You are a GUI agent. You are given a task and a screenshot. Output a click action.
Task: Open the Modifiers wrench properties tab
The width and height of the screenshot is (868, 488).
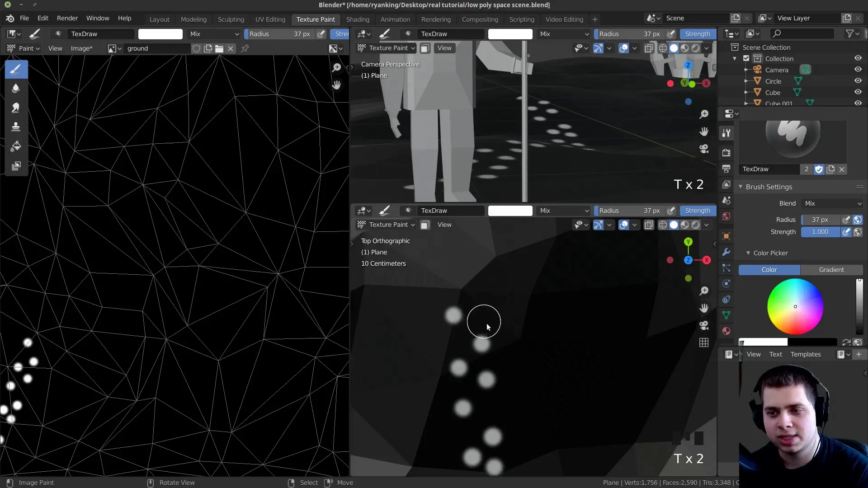pyautogui.click(x=726, y=252)
